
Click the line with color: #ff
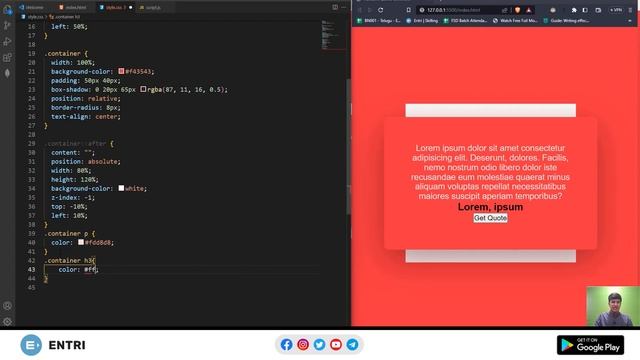(x=78, y=269)
